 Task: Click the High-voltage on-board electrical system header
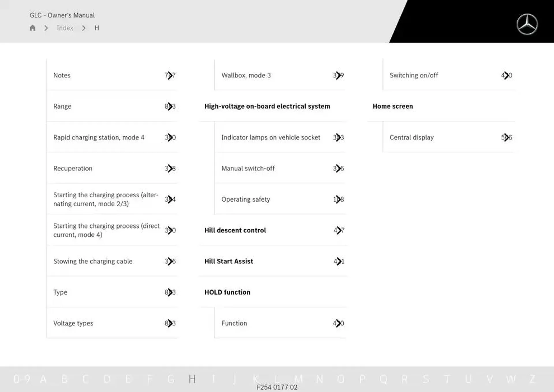(x=267, y=106)
